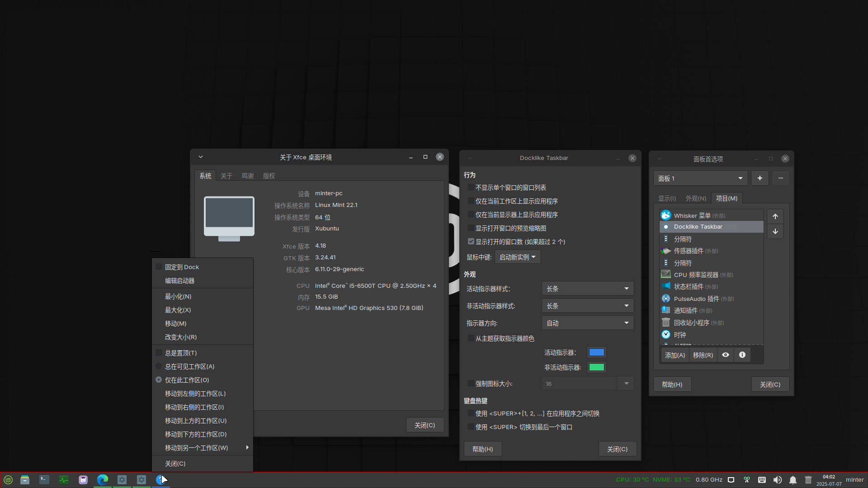Image resolution: width=868 pixels, height=488 pixels.
Task: Pick the blue 活动指示器 color swatch
Action: (597, 352)
